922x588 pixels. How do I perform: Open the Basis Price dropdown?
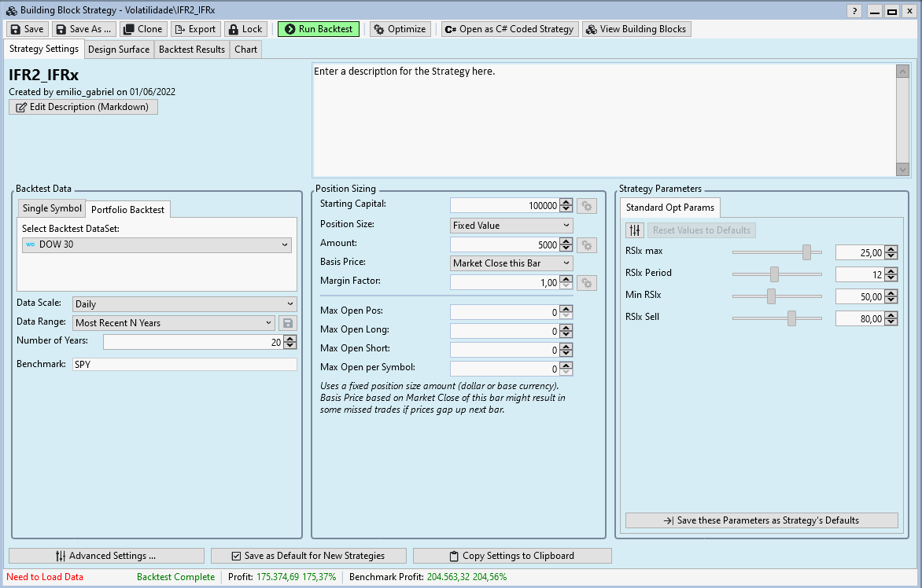click(x=511, y=263)
